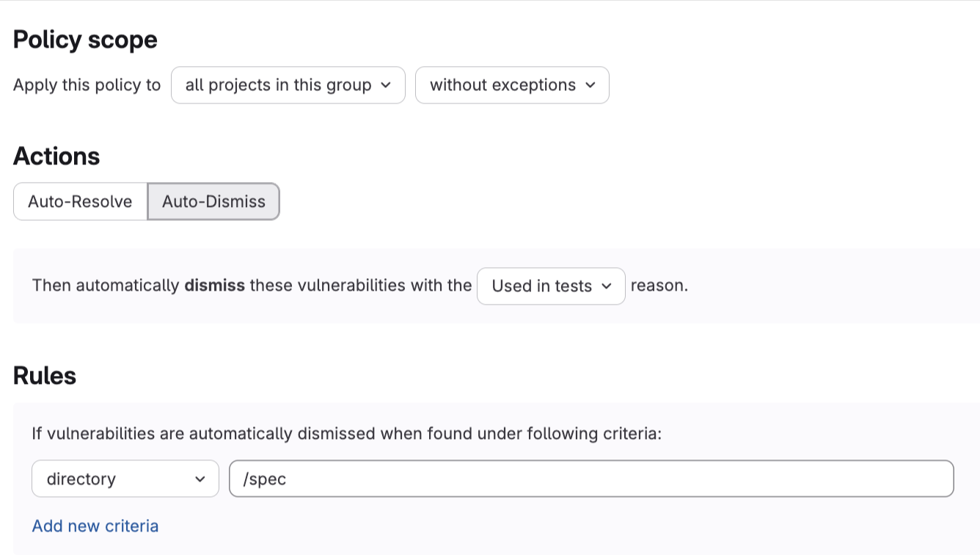Viewport: 980px width, 555px height.
Task: Click the chevron on the exceptions dropdown
Action: point(591,85)
